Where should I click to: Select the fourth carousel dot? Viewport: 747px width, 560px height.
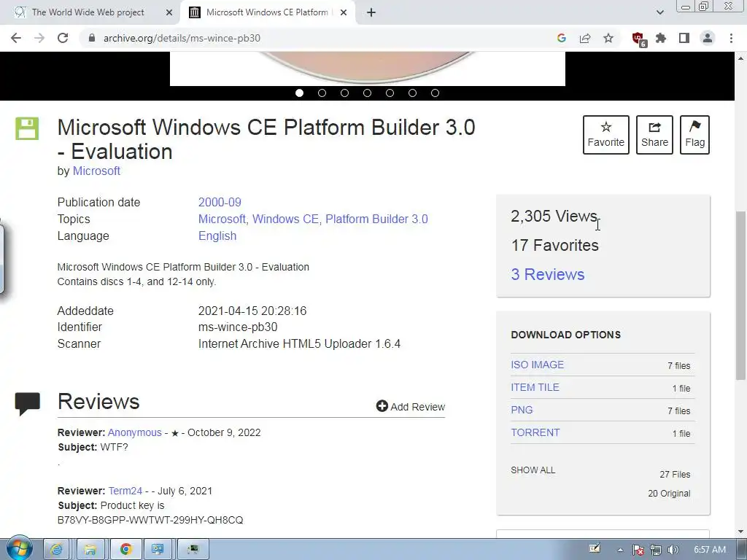(x=368, y=93)
